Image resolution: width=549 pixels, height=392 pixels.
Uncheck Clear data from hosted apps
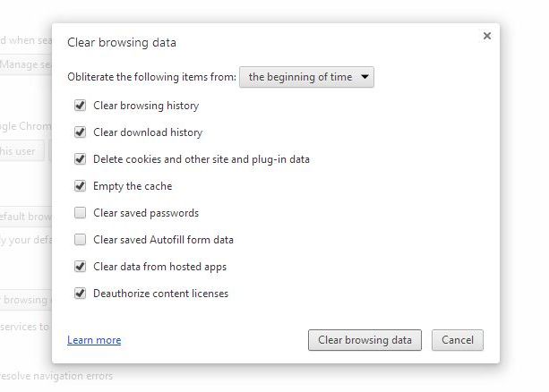click(x=81, y=267)
